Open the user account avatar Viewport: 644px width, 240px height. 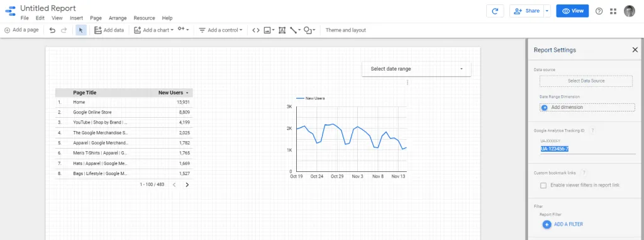click(x=629, y=11)
